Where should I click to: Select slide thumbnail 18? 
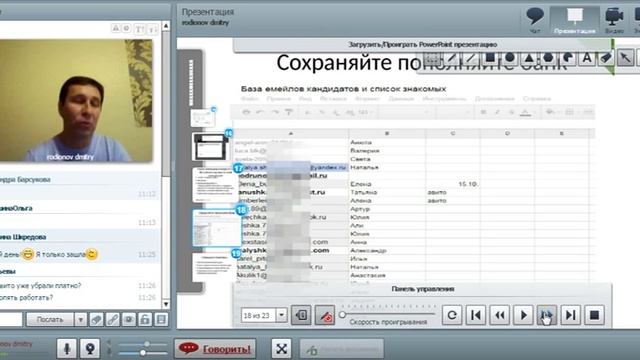(x=216, y=228)
